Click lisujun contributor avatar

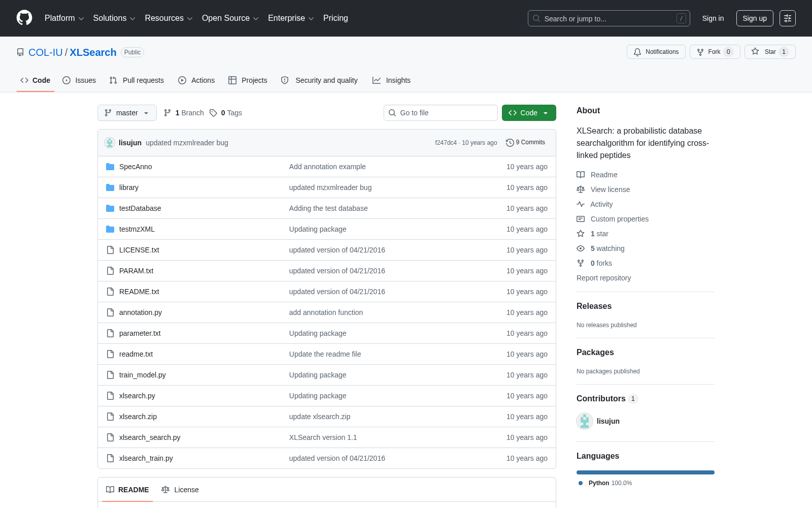pos(585,421)
